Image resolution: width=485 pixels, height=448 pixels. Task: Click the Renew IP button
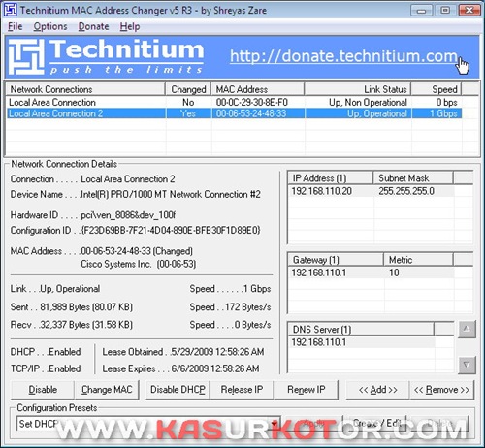[306, 390]
